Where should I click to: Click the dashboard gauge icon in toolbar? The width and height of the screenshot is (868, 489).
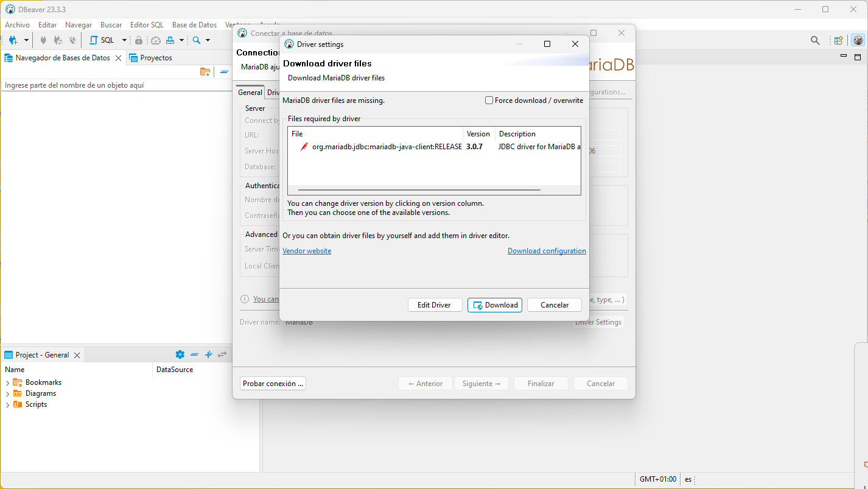point(156,40)
